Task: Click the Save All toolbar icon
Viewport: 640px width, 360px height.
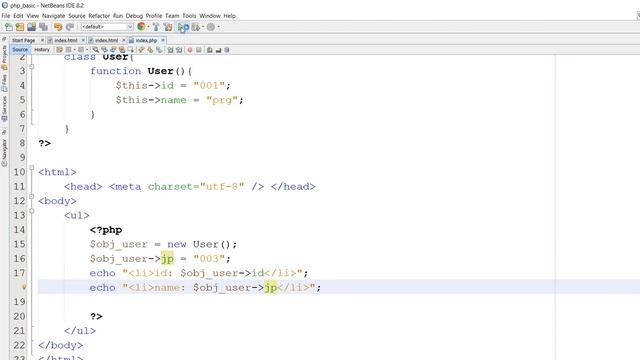Action: pyautogui.click(x=43, y=27)
